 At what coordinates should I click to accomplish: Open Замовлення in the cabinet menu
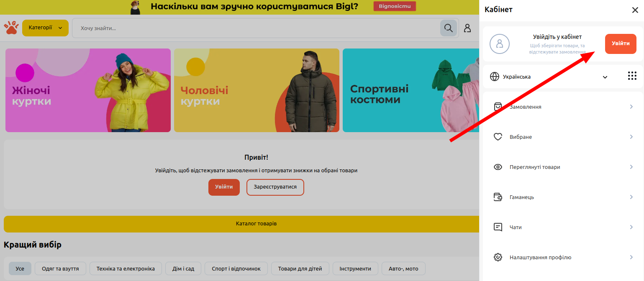(x=563, y=107)
